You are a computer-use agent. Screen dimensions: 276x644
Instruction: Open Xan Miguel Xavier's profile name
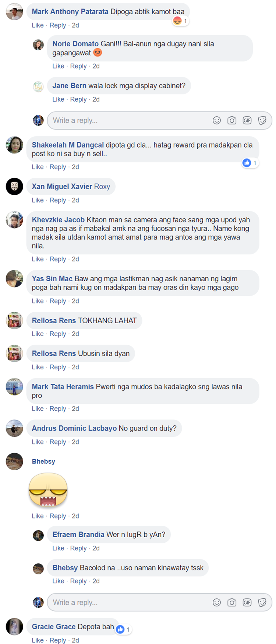(62, 186)
